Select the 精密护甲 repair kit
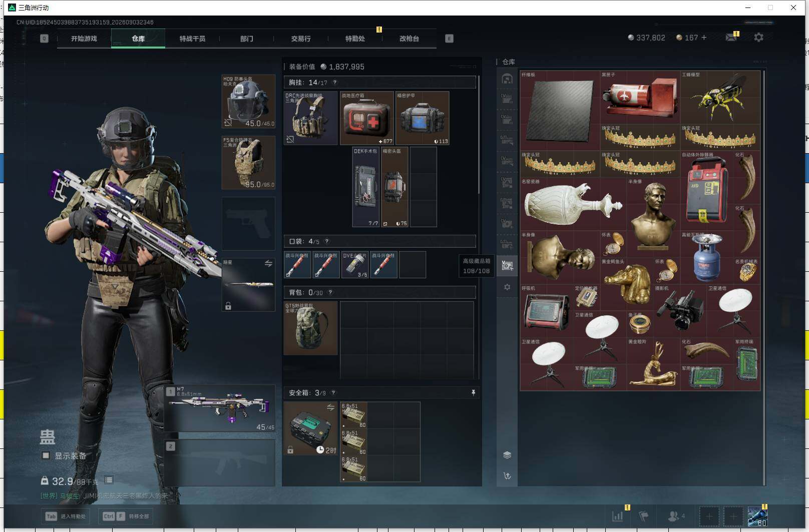The width and height of the screenshot is (809, 532). (423, 118)
